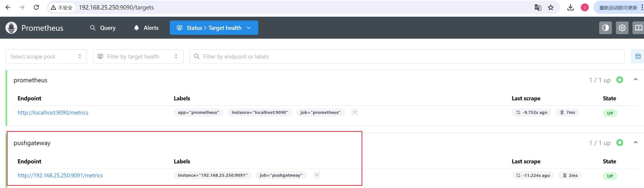644x188 pixels.
Task: Click the prometheus pool heading
Action: click(x=31, y=80)
